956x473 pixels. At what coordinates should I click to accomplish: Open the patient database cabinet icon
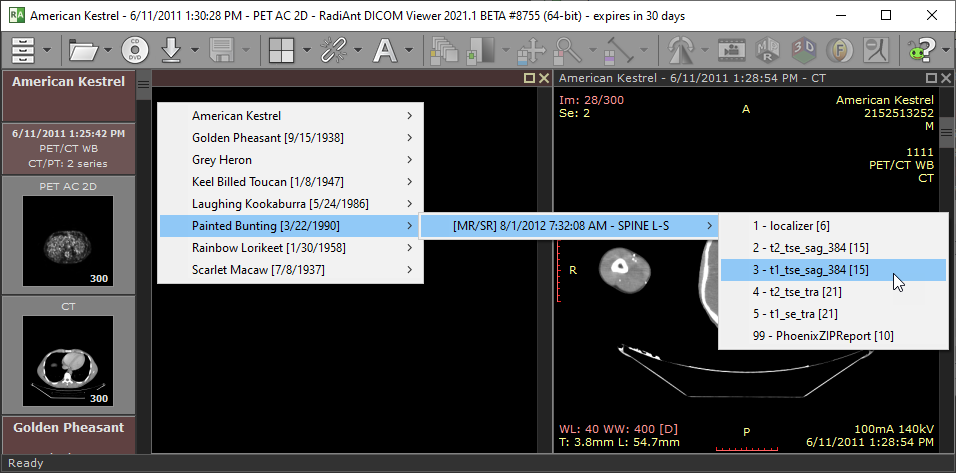pyautogui.click(x=23, y=50)
